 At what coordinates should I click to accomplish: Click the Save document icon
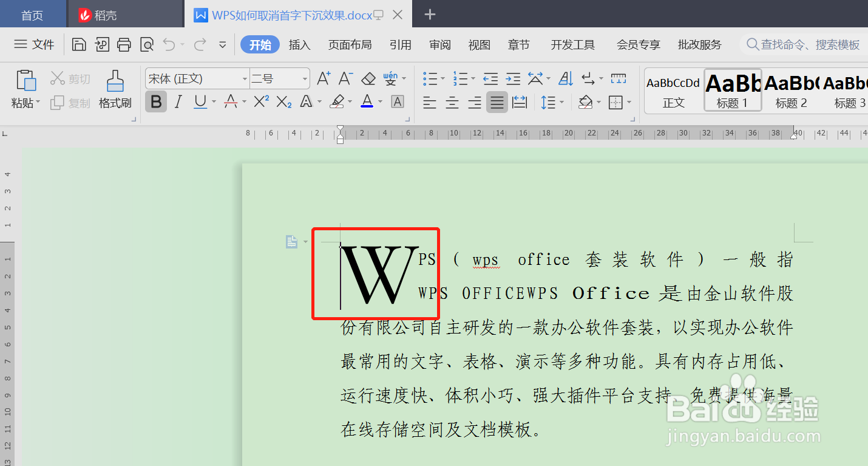tap(78, 44)
